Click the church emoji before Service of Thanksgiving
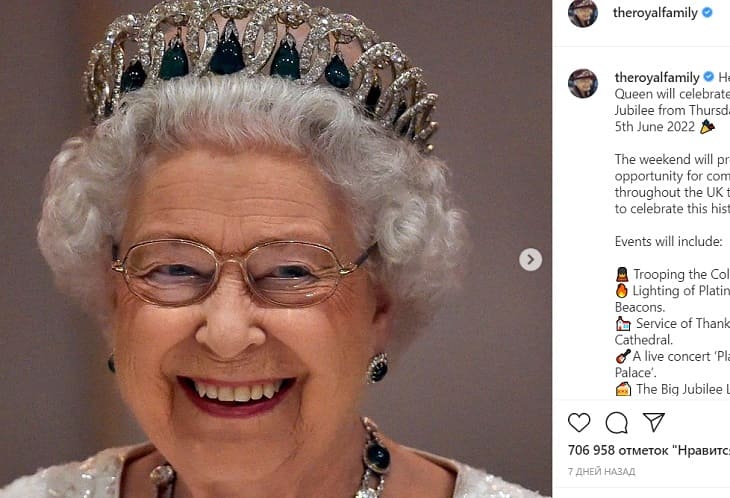 point(622,324)
